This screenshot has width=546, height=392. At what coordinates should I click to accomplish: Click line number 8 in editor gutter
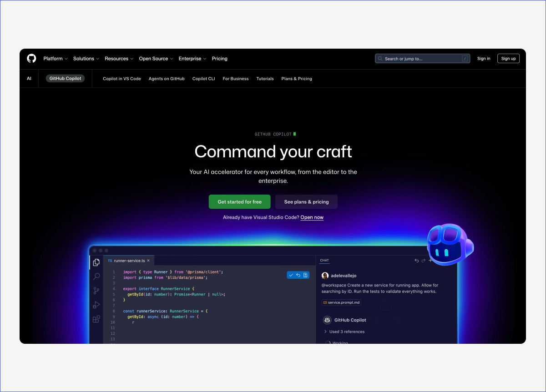[113, 311]
